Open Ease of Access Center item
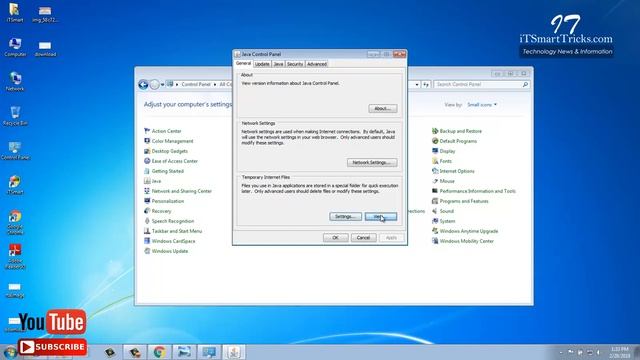This screenshot has width=640, height=360. [x=171, y=161]
